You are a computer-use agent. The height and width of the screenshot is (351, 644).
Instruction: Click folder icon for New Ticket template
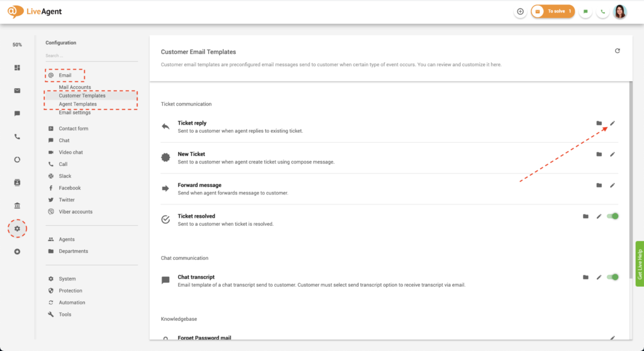599,154
